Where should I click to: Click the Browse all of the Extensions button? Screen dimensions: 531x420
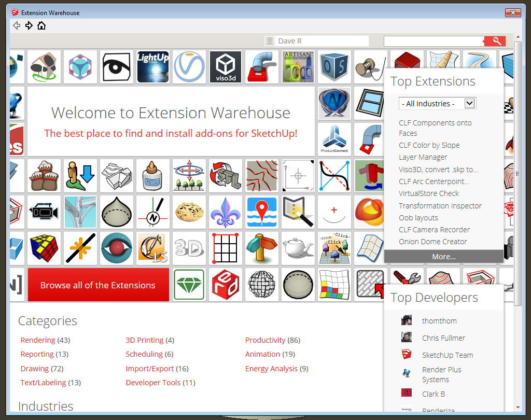pyautogui.click(x=98, y=285)
